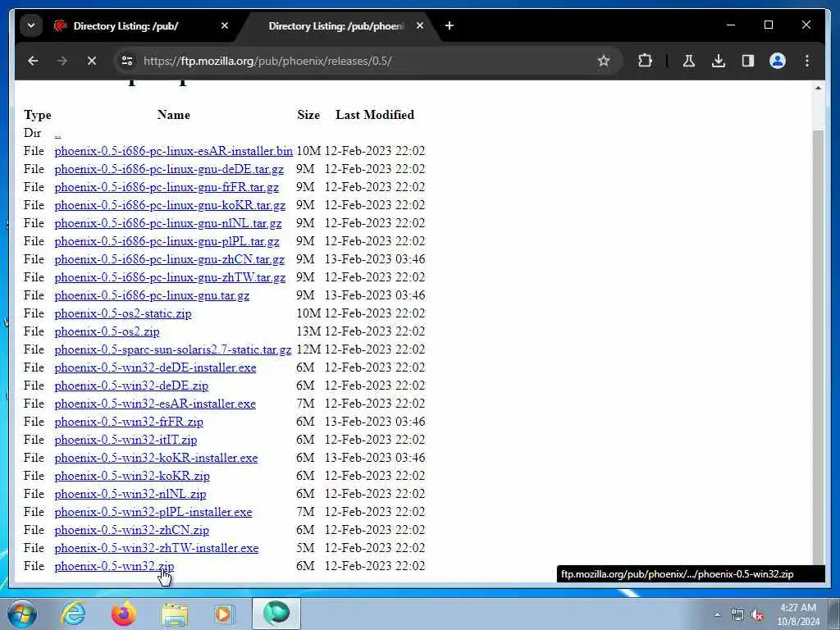Screen dimensions: 840x630
Task: Open phoenix-0.5-i686-pc-linux-gnu-nlNL.tar.gz link
Action: point(167,223)
